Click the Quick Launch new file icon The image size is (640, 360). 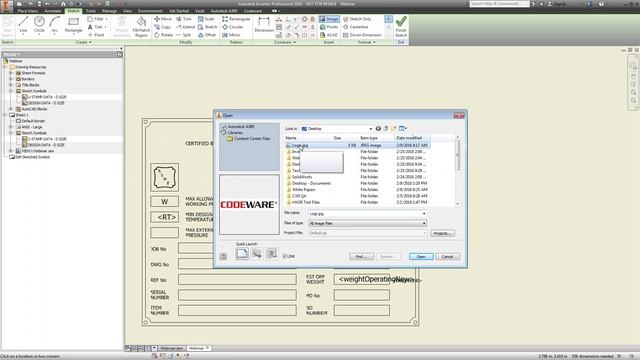click(242, 253)
